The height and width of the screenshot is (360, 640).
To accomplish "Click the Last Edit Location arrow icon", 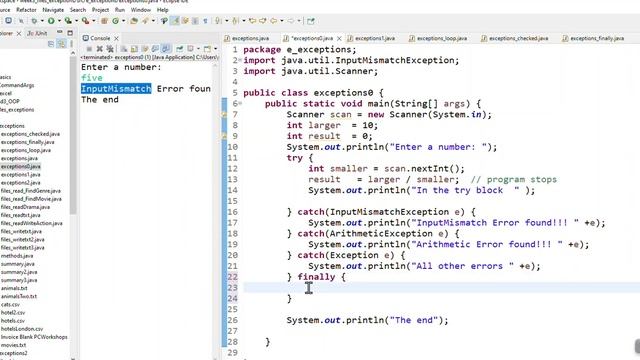I will point(253,21).
